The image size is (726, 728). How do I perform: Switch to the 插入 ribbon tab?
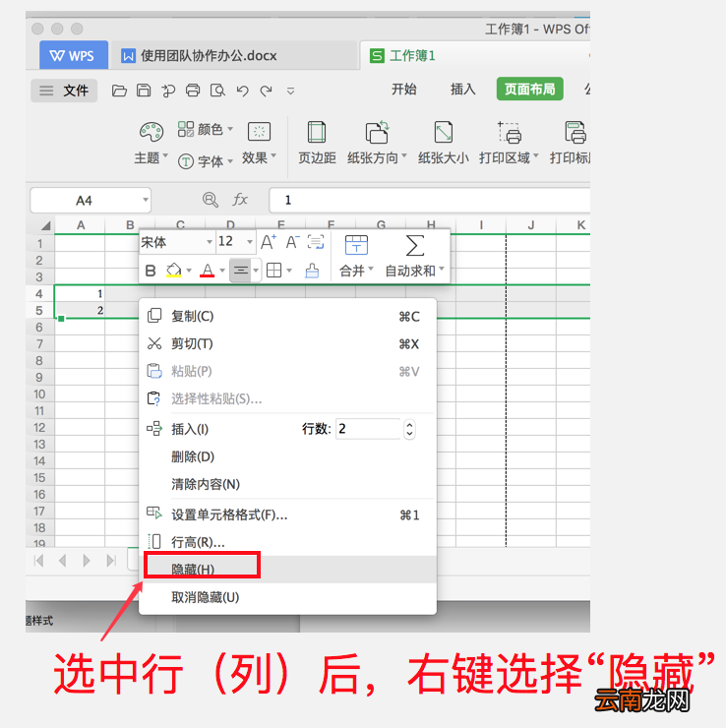[462, 90]
